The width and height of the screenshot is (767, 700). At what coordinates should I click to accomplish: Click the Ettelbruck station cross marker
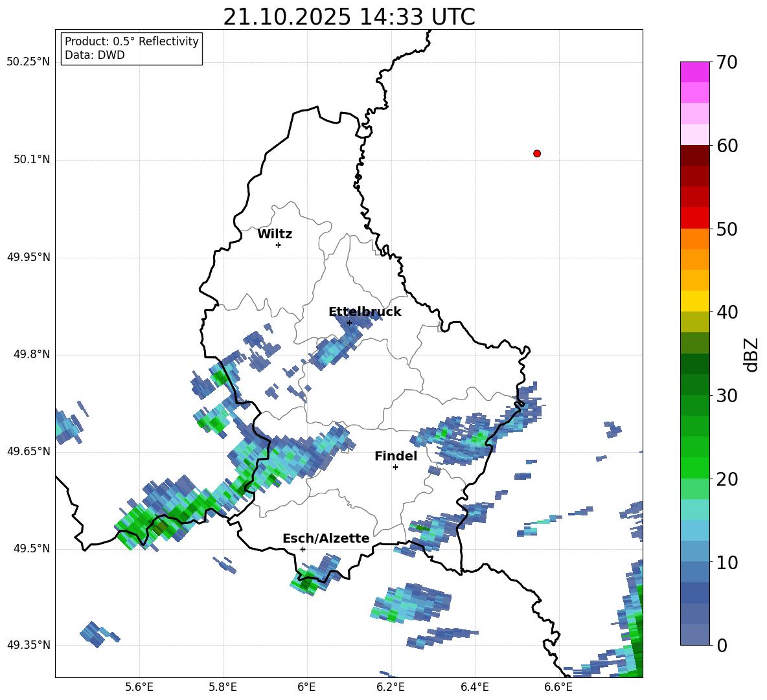click(x=349, y=322)
